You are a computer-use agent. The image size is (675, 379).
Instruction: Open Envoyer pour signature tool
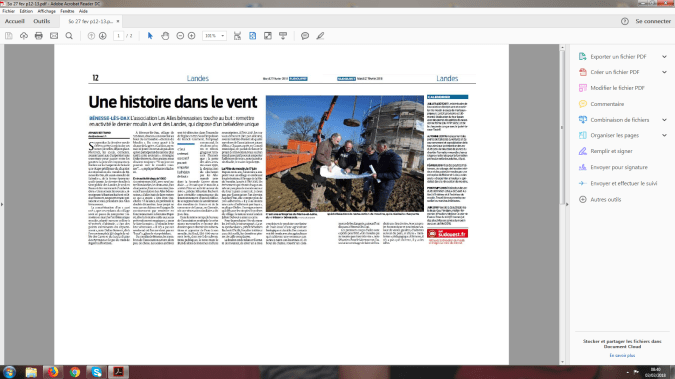(x=619, y=167)
